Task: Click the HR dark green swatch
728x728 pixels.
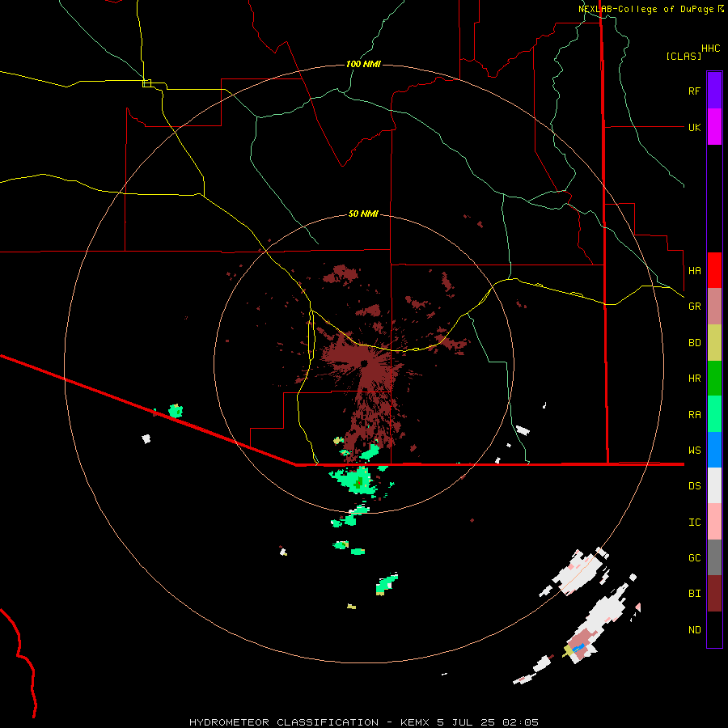Action: click(714, 379)
